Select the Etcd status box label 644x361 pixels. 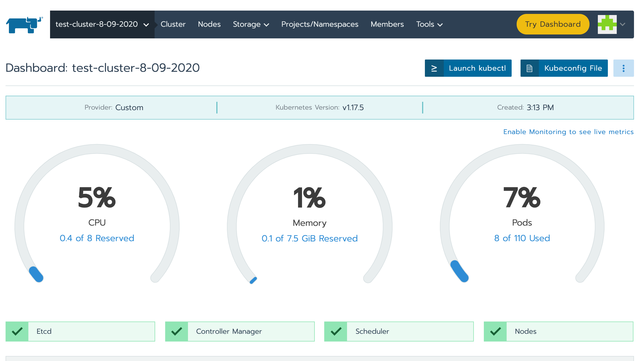44,332
